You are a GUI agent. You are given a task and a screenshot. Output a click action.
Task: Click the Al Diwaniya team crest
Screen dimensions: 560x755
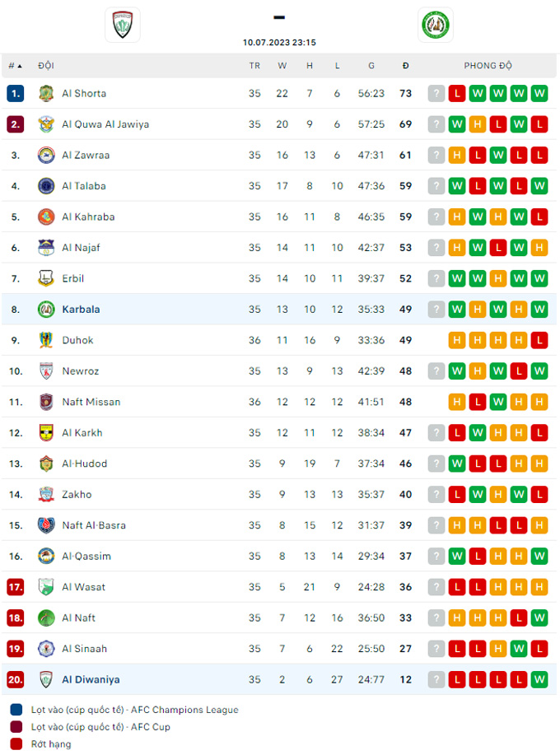coord(46,679)
